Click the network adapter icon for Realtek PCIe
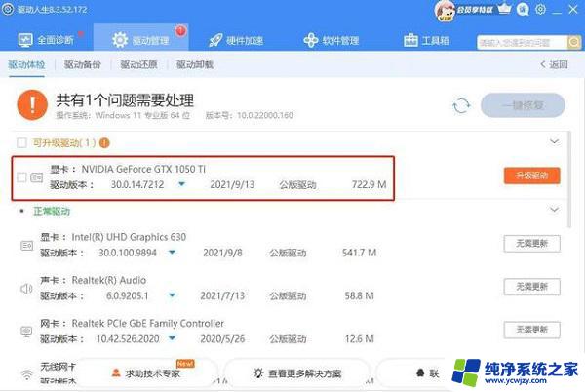Viewport: 585px width, 392px height. coord(26,332)
